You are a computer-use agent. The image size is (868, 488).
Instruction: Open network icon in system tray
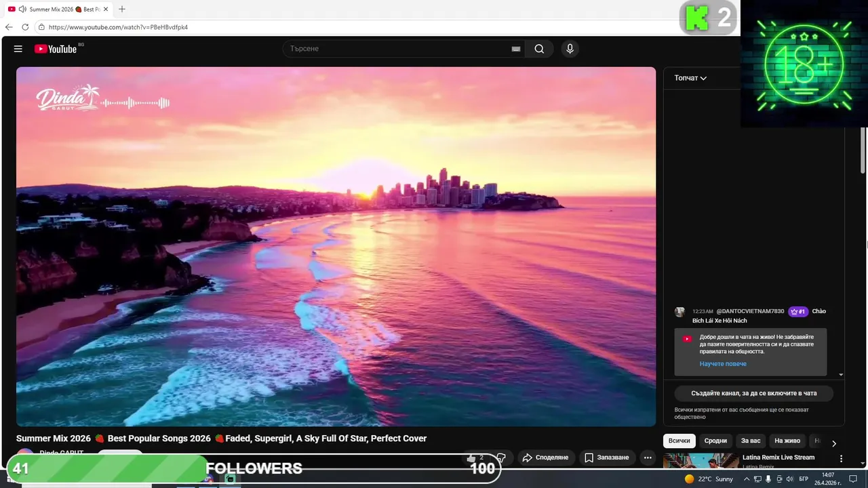tap(757, 479)
